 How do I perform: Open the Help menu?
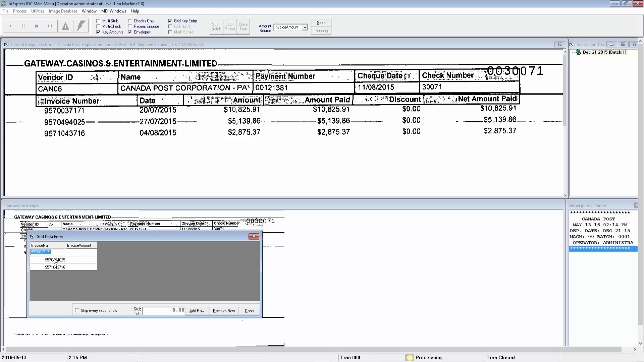point(135,11)
